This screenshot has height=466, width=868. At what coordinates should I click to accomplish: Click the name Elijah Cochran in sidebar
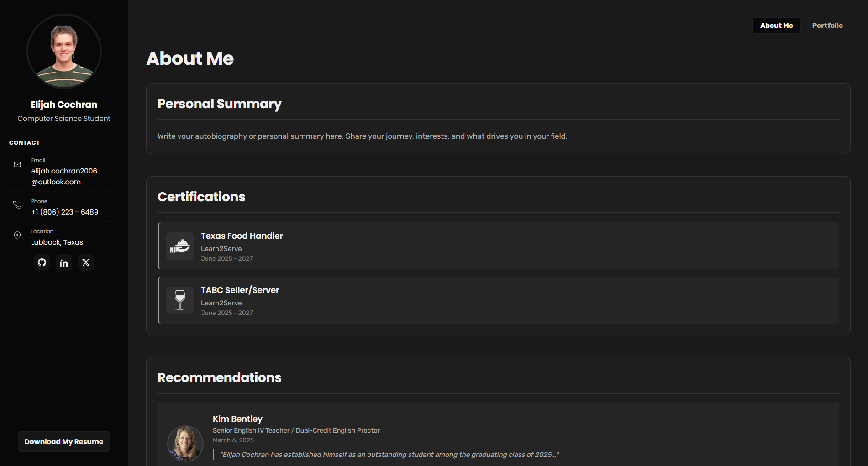(63, 104)
